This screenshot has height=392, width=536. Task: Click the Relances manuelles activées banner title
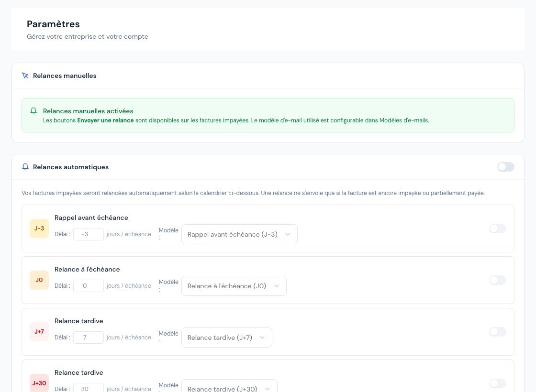click(88, 111)
